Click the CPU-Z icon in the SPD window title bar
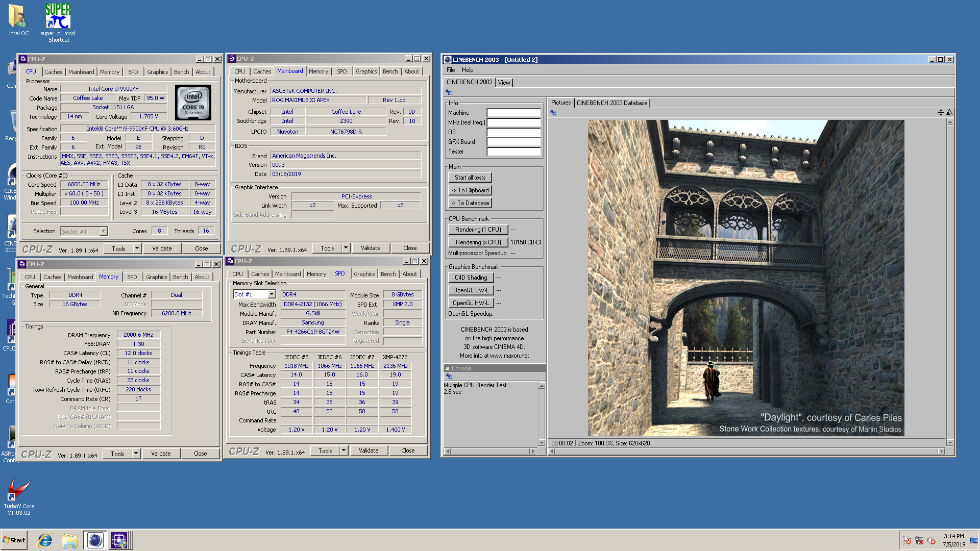The width and height of the screenshot is (980, 551). point(230,261)
